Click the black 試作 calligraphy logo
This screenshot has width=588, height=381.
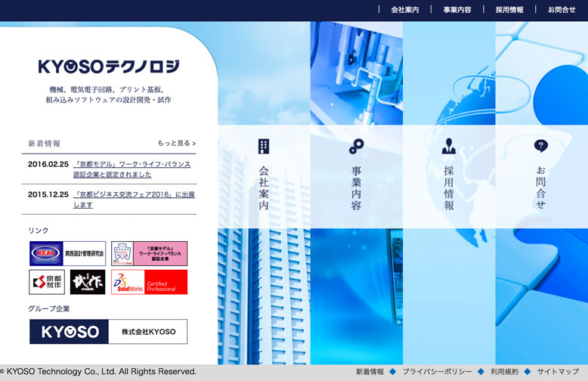(x=88, y=282)
